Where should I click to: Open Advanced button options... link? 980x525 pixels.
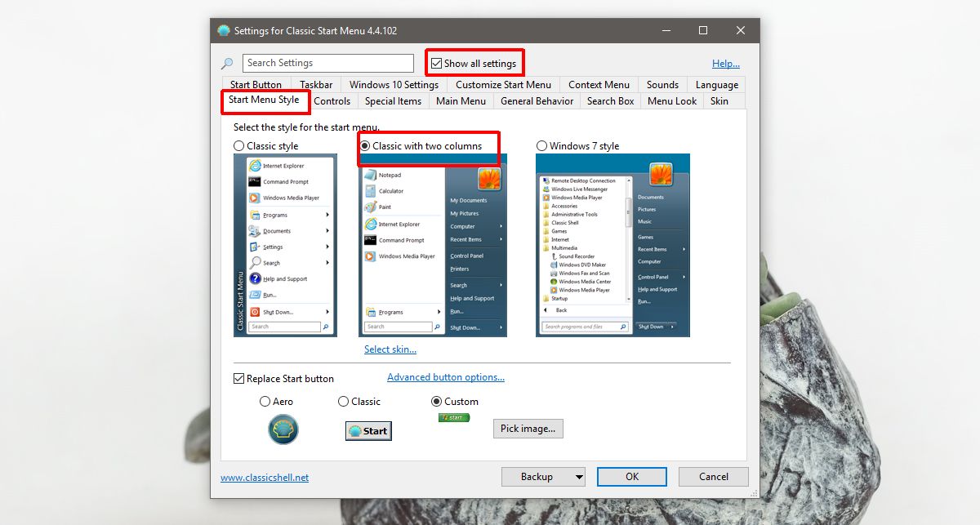[x=446, y=377]
